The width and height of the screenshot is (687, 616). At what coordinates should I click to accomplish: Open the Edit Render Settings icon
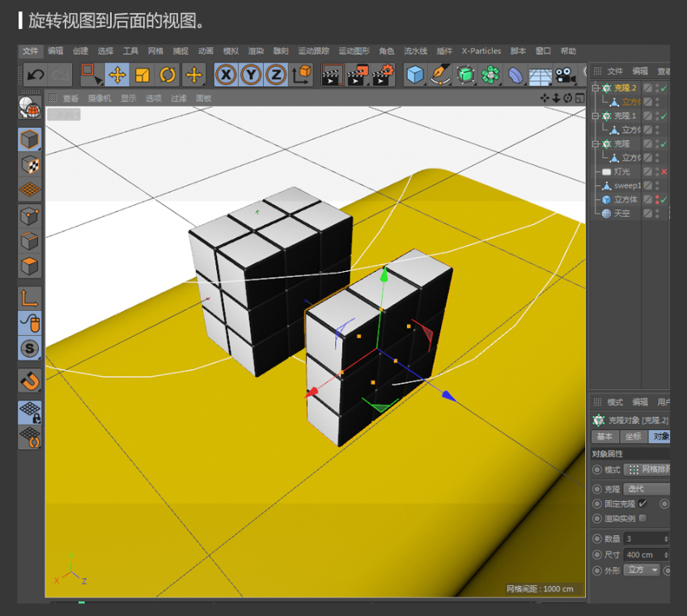click(382, 75)
